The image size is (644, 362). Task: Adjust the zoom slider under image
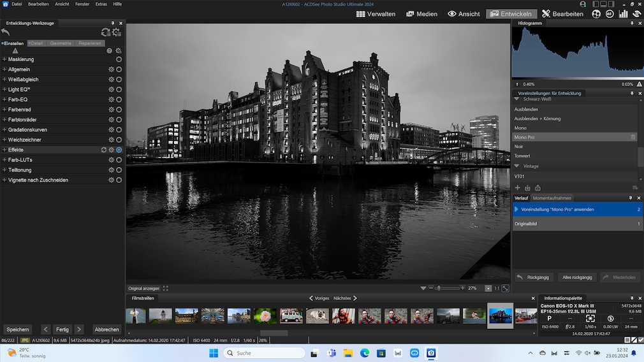[x=438, y=288]
